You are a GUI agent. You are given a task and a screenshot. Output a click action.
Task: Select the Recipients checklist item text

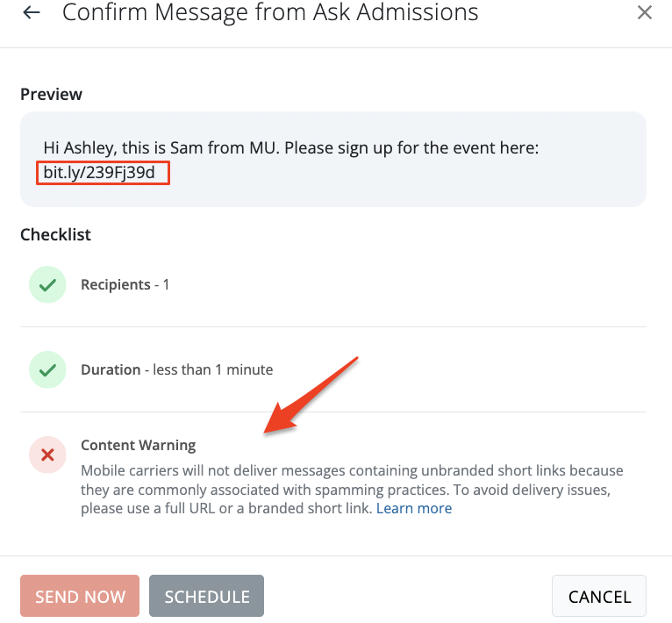coord(125,285)
